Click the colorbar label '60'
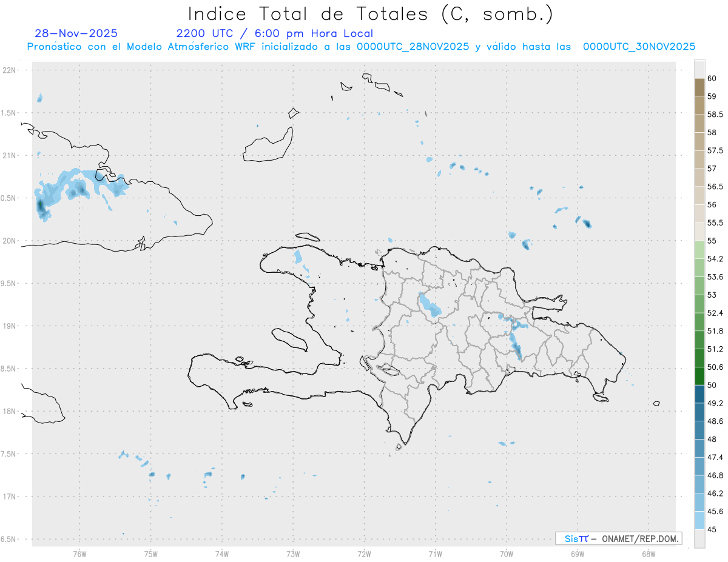The height and width of the screenshot is (562, 728). point(712,79)
